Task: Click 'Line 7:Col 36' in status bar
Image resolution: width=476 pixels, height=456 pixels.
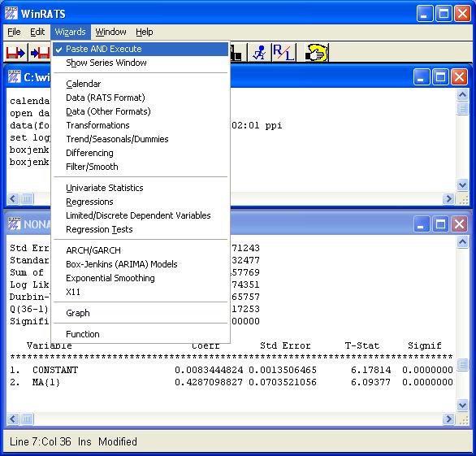Action: [x=41, y=441]
